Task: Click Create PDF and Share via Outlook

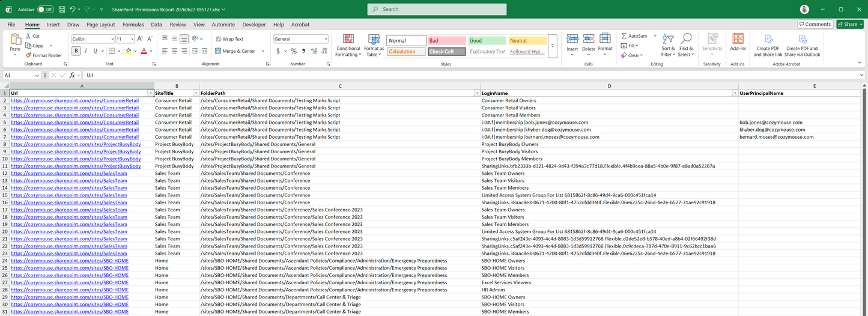Action: 802,45
